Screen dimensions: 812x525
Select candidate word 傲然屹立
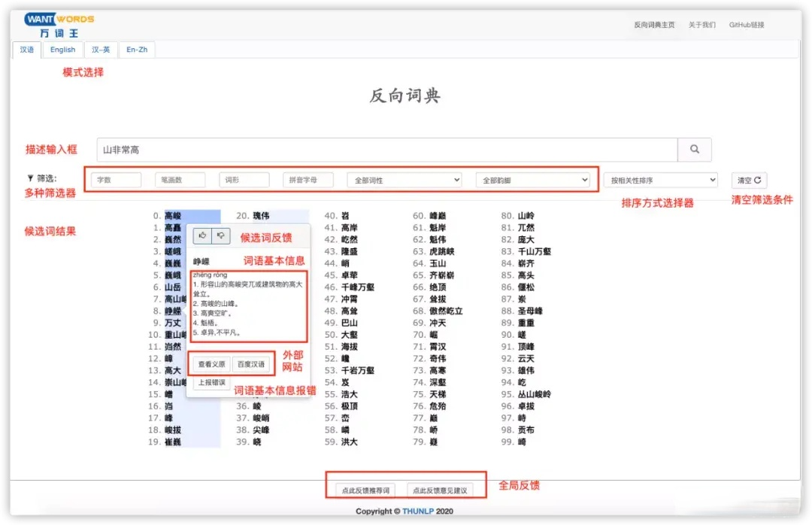point(446,311)
